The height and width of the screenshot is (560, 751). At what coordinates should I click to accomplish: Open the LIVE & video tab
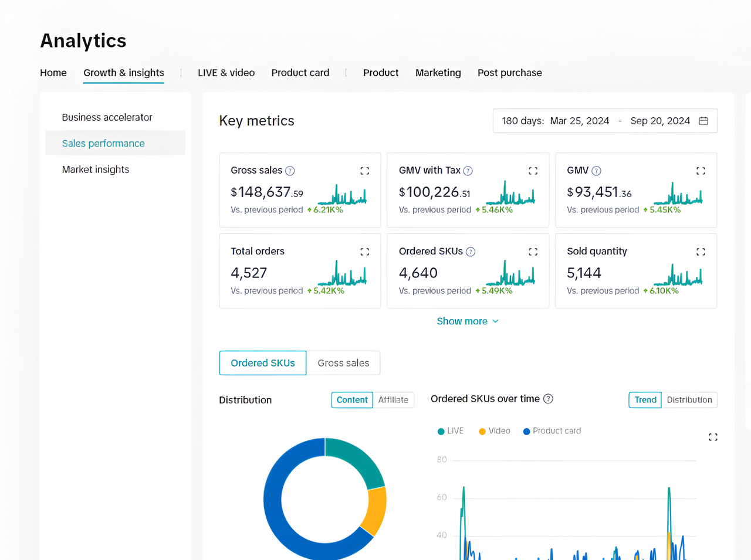click(x=226, y=73)
